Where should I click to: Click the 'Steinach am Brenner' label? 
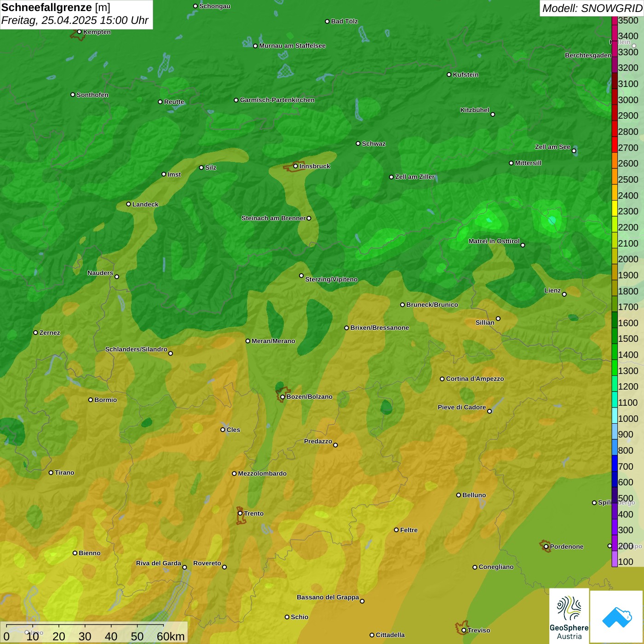click(273, 218)
